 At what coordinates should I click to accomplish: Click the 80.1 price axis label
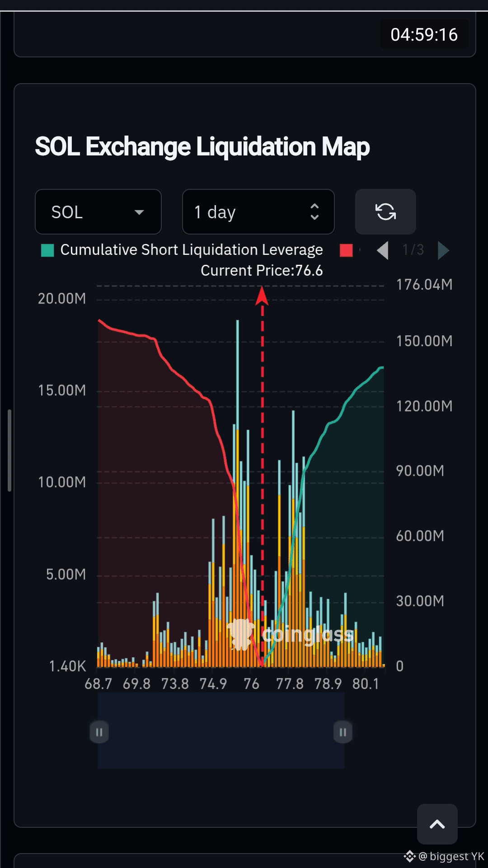(x=366, y=684)
